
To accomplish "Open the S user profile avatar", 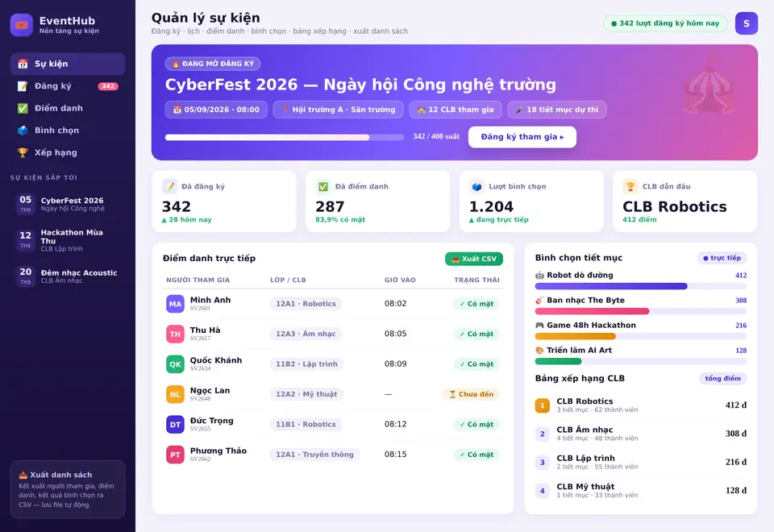I will [x=747, y=23].
